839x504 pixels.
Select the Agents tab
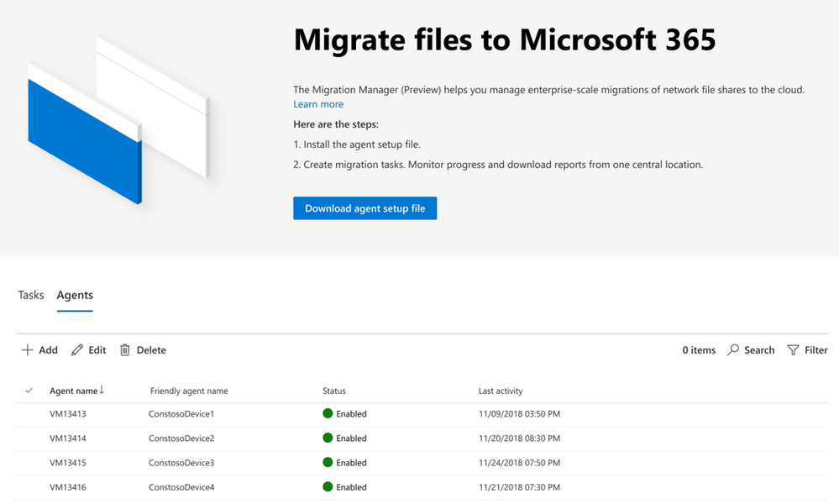(x=75, y=296)
